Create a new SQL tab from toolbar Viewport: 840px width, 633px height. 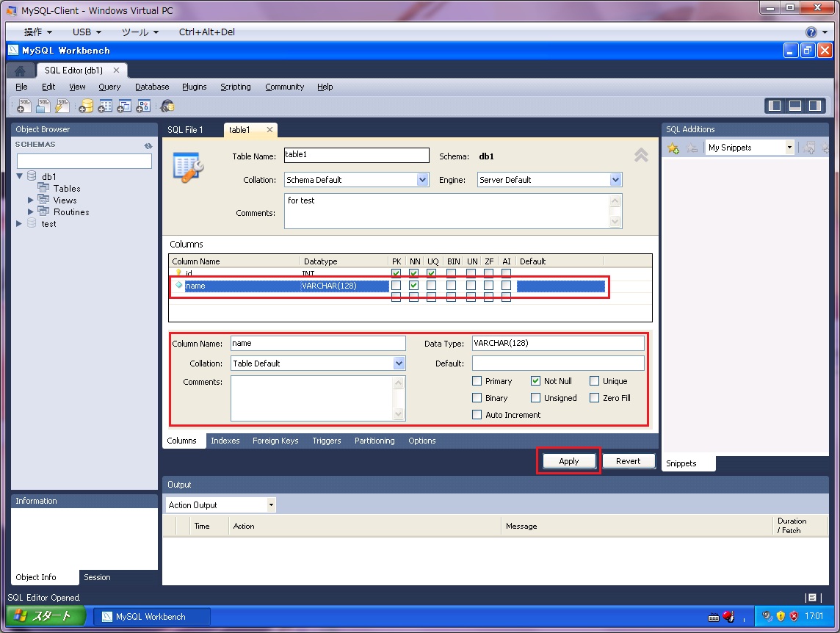click(x=23, y=106)
